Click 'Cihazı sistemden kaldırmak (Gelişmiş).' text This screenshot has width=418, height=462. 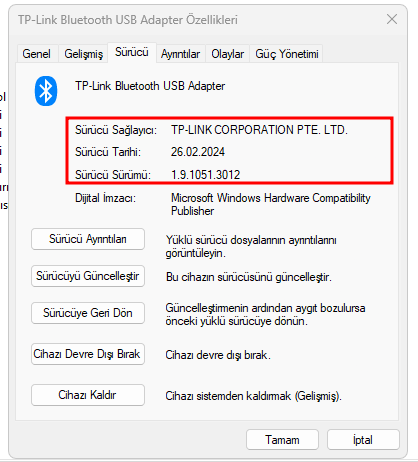click(x=254, y=396)
